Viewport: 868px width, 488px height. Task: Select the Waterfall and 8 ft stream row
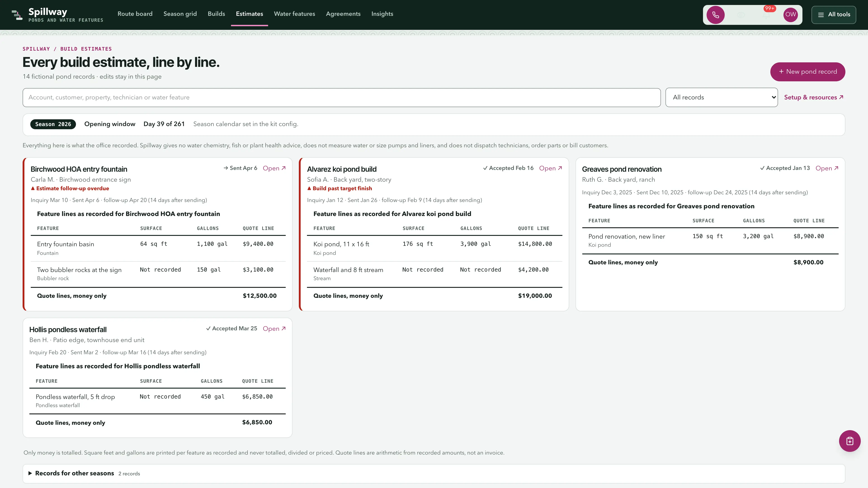434,274
